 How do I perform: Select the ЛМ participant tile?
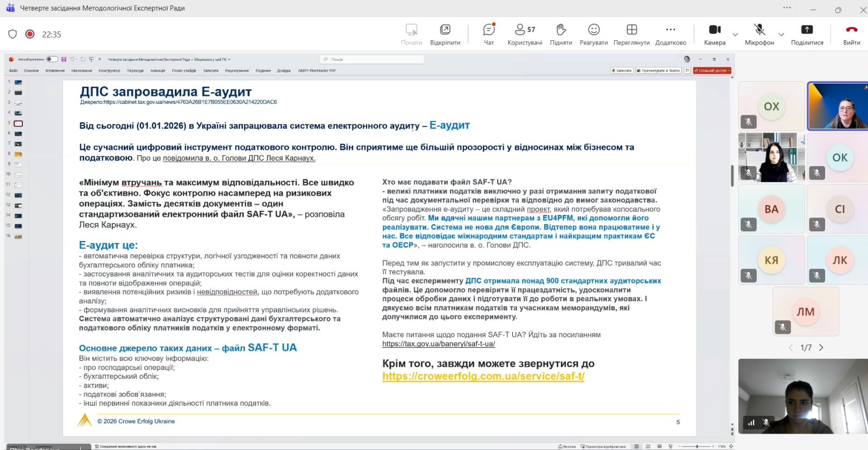coord(806,312)
